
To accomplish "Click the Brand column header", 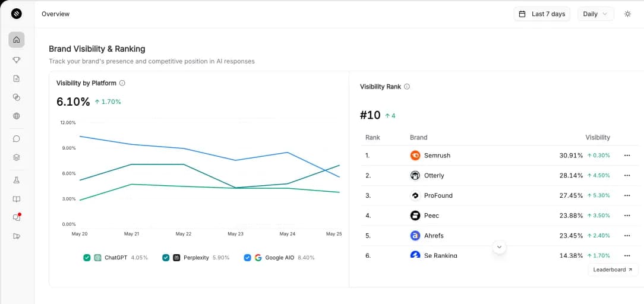I will [x=418, y=137].
